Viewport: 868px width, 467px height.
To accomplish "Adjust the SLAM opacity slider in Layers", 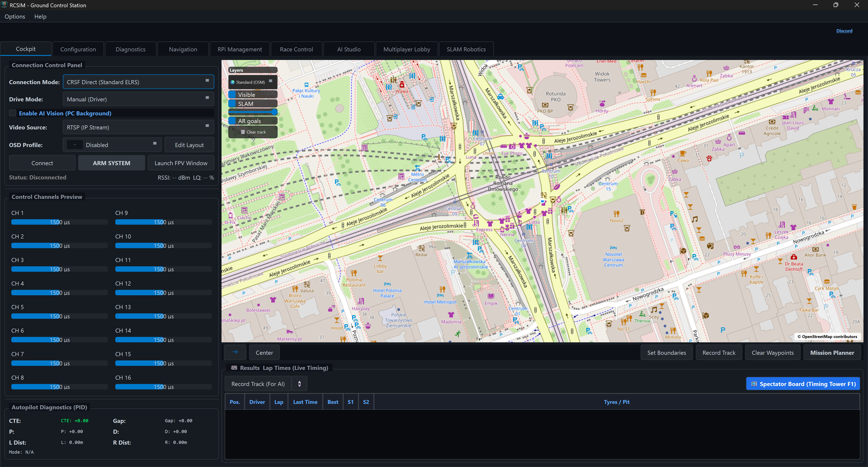I will tap(253, 112).
